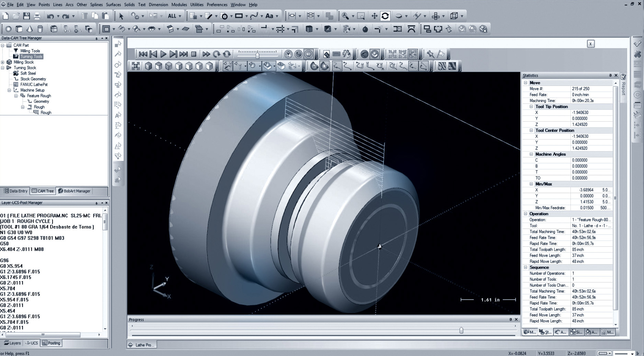
Task: Click the cone solid icon
Action: tap(30, 29)
